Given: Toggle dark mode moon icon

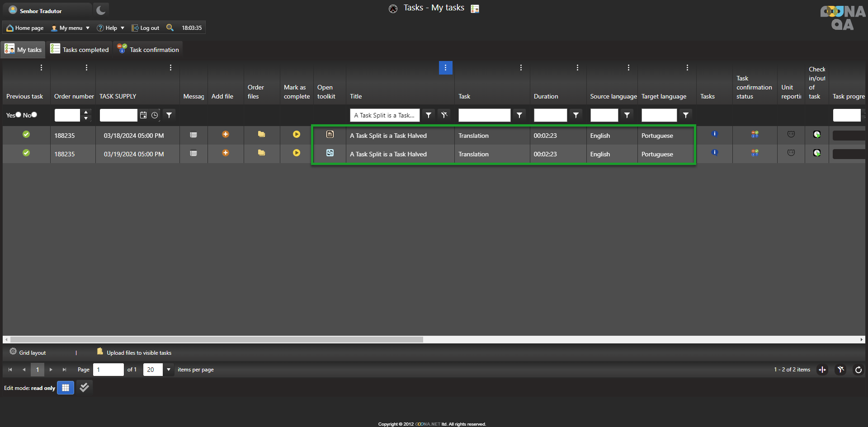Looking at the screenshot, I should click(x=101, y=10).
